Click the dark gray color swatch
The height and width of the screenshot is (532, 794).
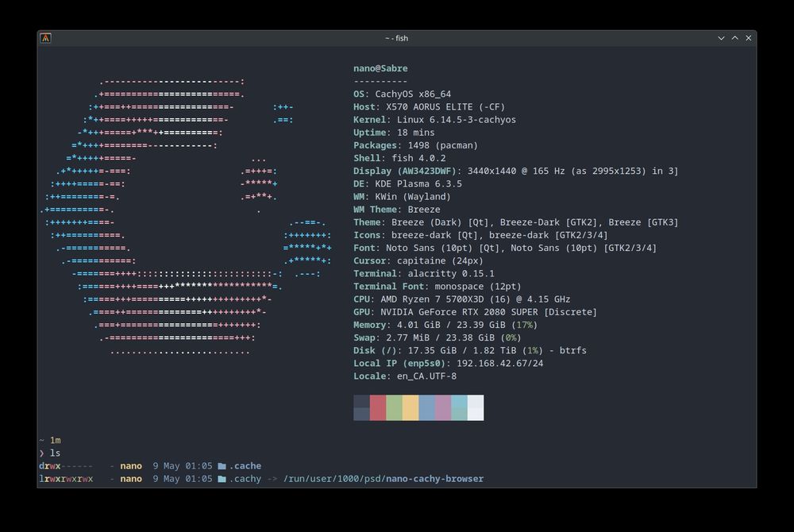click(361, 407)
